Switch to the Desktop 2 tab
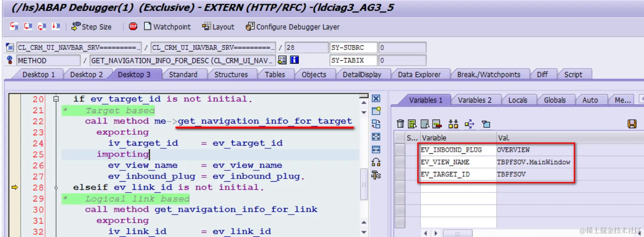Viewport: 644px width, 237px height. coord(86,74)
